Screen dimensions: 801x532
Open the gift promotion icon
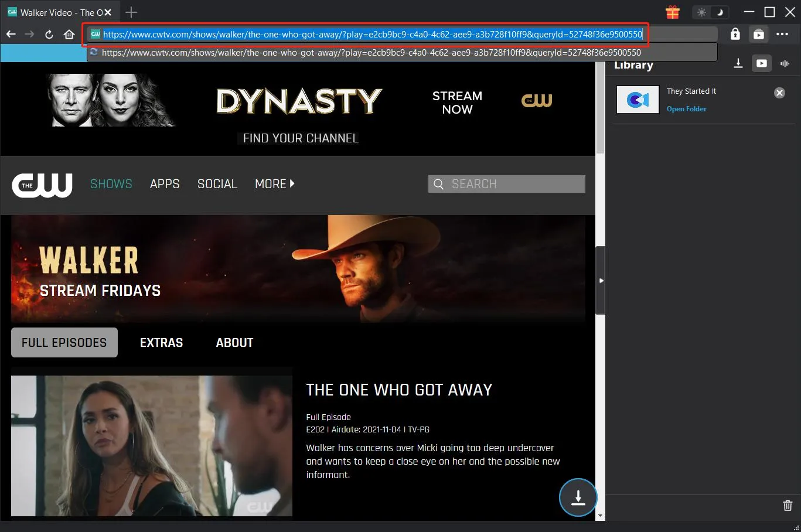click(672, 12)
